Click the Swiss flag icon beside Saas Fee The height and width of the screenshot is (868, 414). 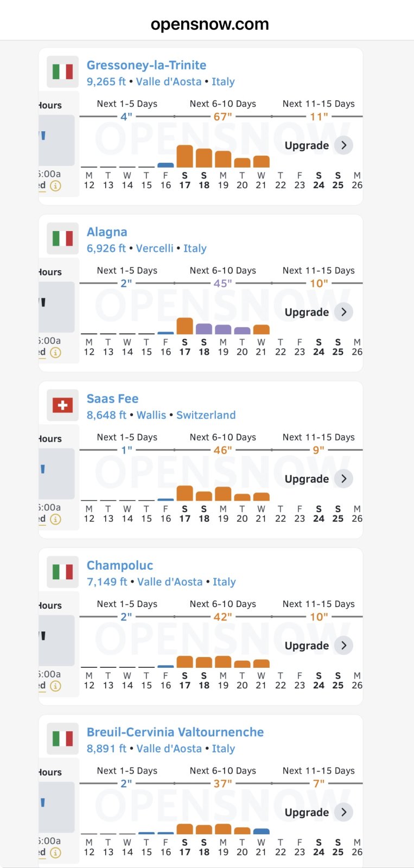click(63, 405)
